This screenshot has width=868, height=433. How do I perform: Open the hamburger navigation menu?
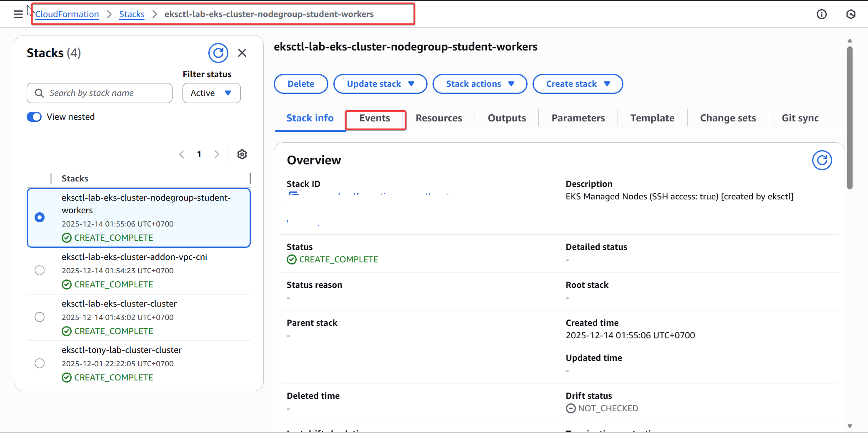click(x=18, y=14)
